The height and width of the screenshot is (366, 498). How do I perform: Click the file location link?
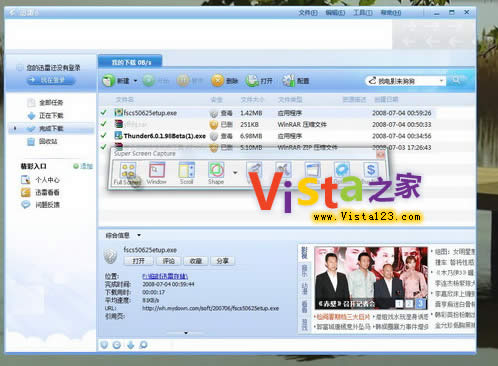pos(165,276)
